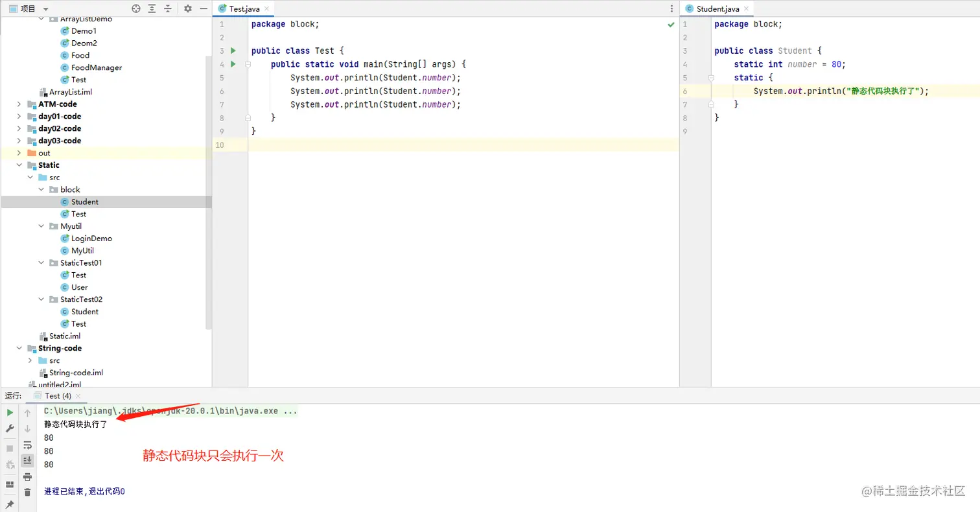This screenshot has height=512, width=980.
Task: Expand src folder under String-code
Action: (30, 360)
